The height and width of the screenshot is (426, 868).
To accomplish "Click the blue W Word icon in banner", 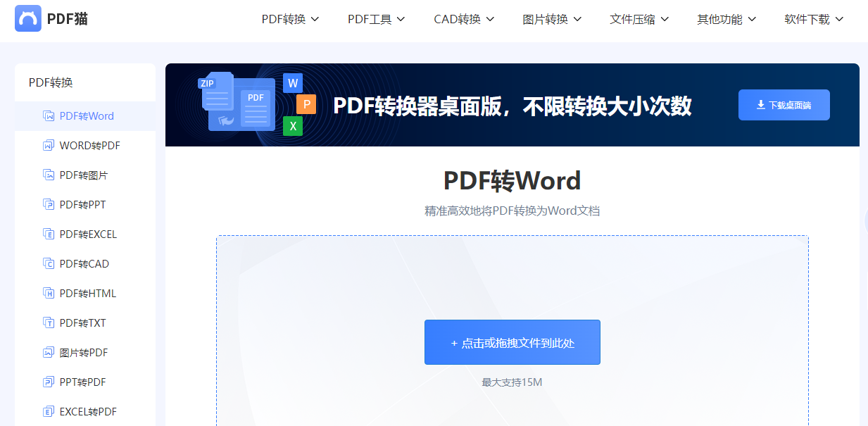I will pos(292,83).
